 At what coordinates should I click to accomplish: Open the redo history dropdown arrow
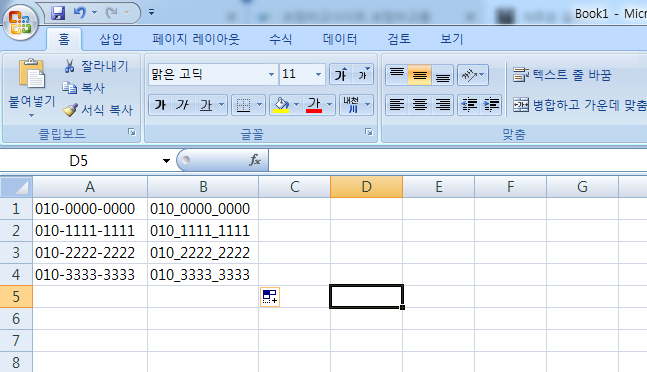point(127,13)
